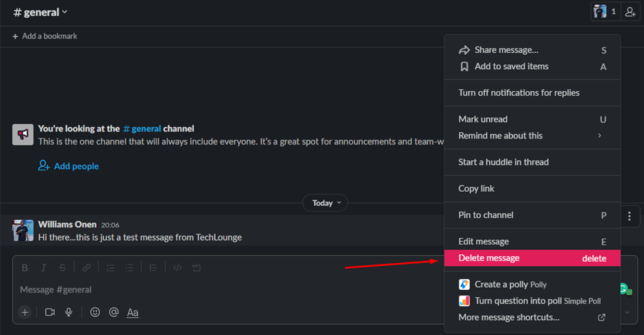This screenshot has width=644, height=335.
Task: Add people using top-right person icon
Action: click(x=630, y=12)
